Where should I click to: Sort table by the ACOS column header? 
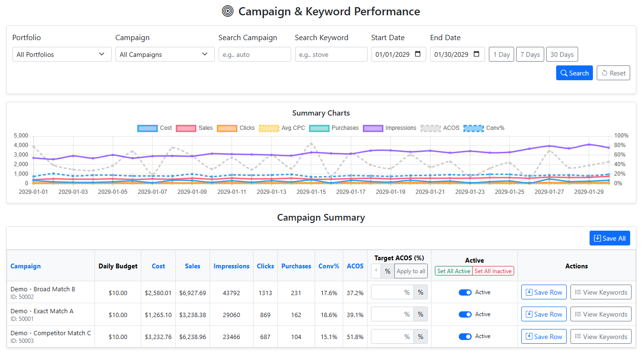click(355, 266)
